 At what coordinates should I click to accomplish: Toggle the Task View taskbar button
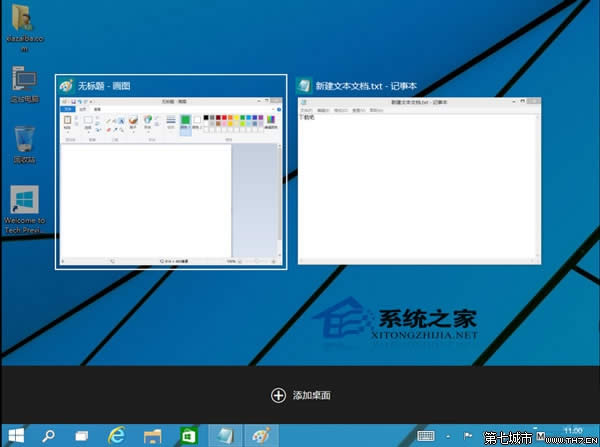coord(82,435)
